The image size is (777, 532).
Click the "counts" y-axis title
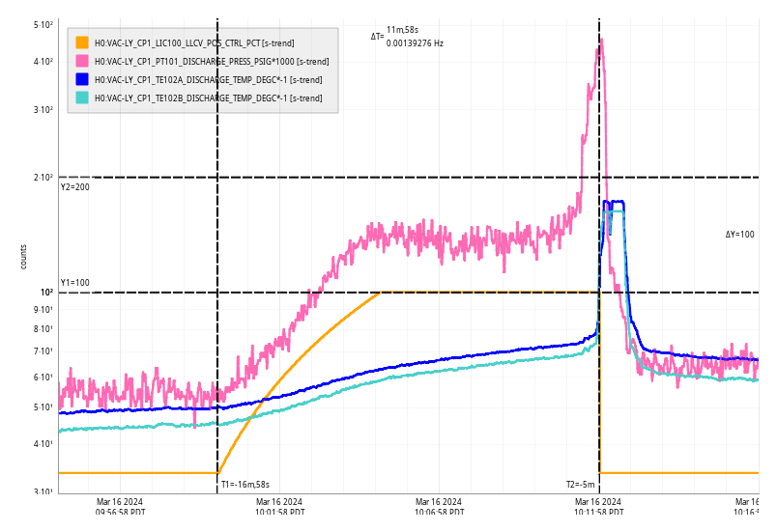[24, 256]
